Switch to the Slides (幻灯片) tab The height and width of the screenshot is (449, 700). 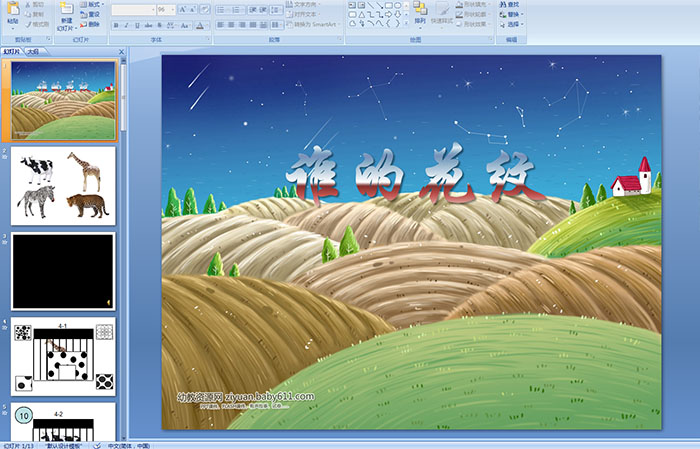[x=12, y=51]
